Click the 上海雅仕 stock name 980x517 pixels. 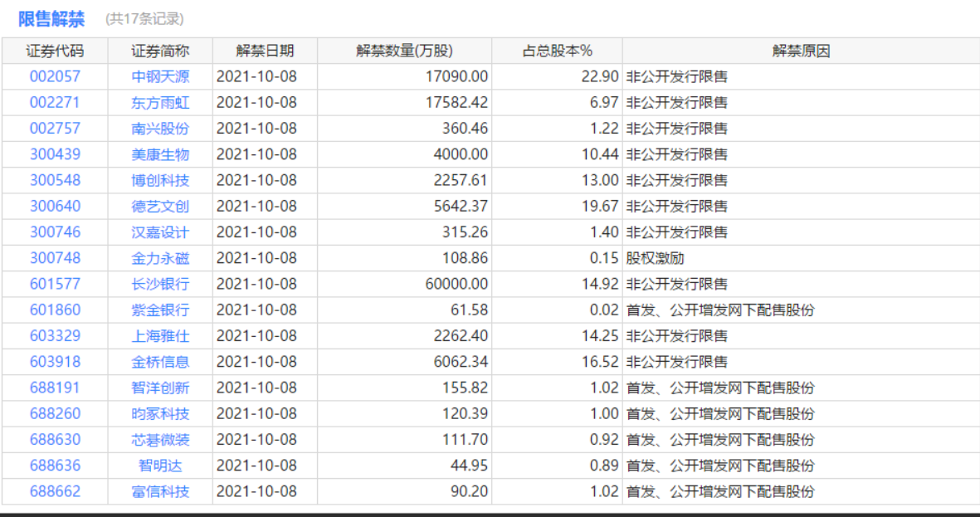coord(160,336)
